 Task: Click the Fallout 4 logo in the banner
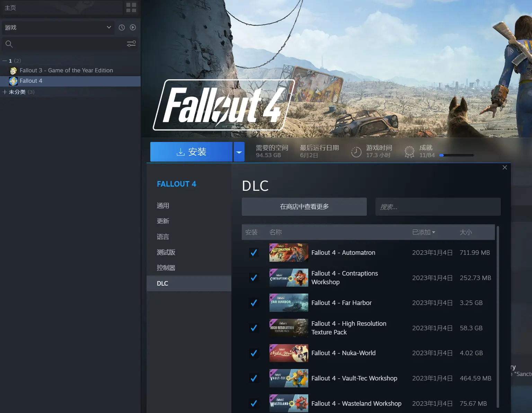(x=224, y=105)
